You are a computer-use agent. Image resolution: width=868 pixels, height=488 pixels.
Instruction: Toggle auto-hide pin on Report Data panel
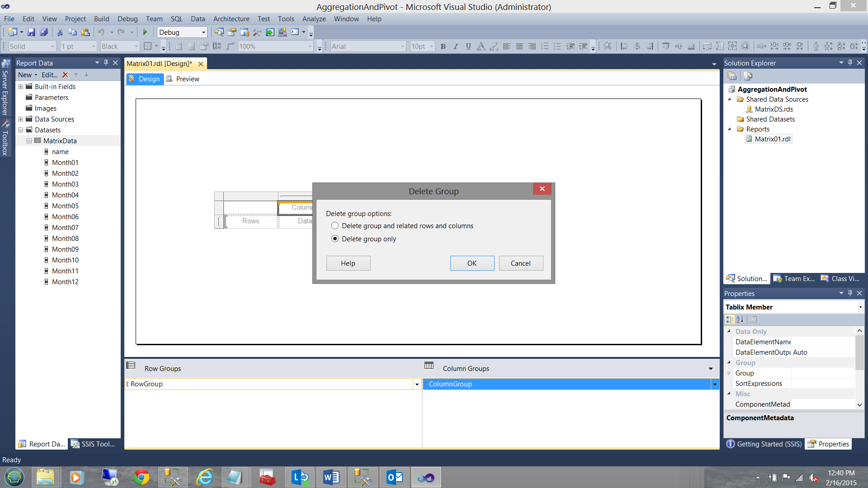click(106, 63)
